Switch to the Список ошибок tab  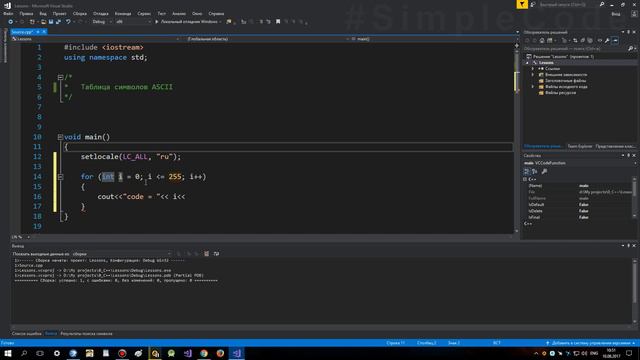point(27,334)
